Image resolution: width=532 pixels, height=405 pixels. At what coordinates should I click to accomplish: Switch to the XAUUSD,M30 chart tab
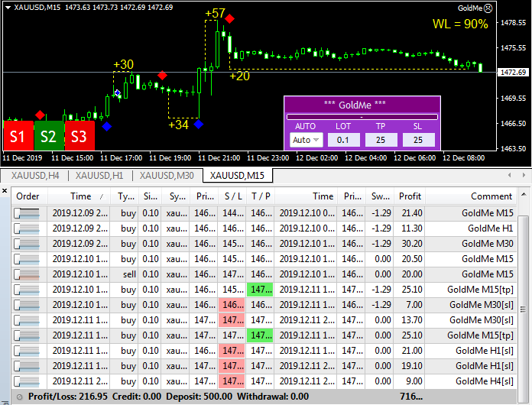167,175
